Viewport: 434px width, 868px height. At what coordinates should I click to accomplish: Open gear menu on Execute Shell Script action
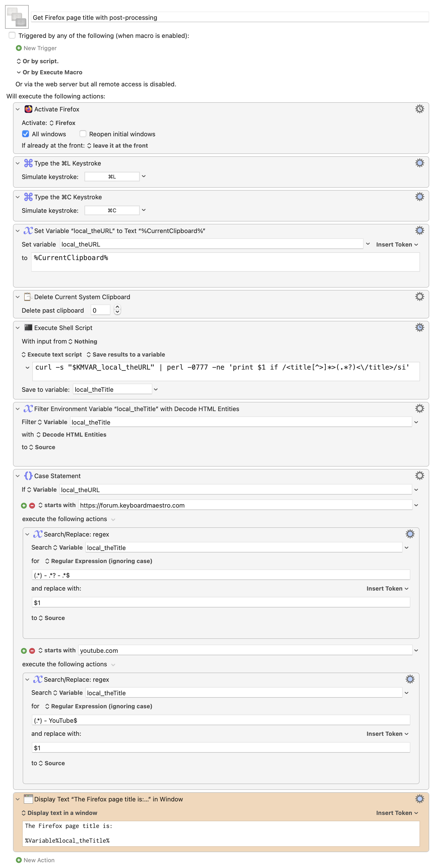click(x=419, y=327)
